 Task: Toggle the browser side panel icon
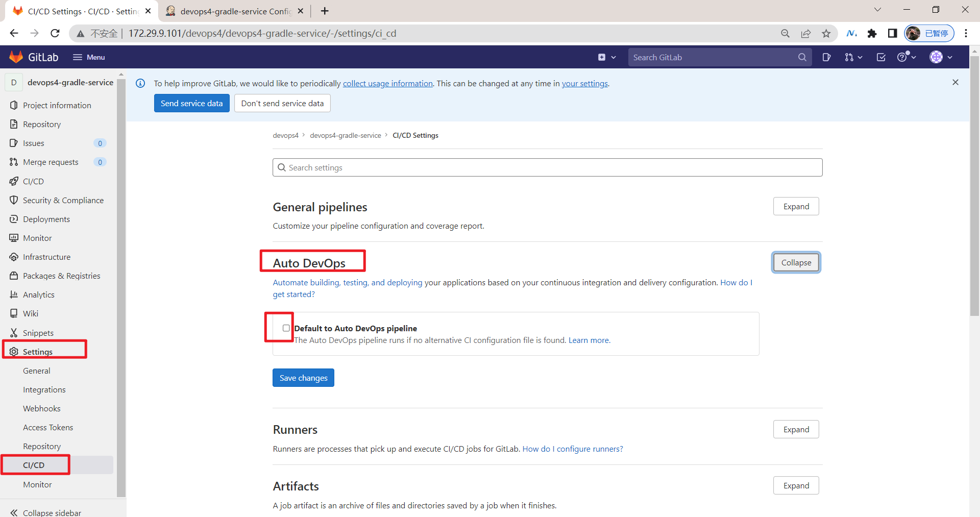(892, 33)
